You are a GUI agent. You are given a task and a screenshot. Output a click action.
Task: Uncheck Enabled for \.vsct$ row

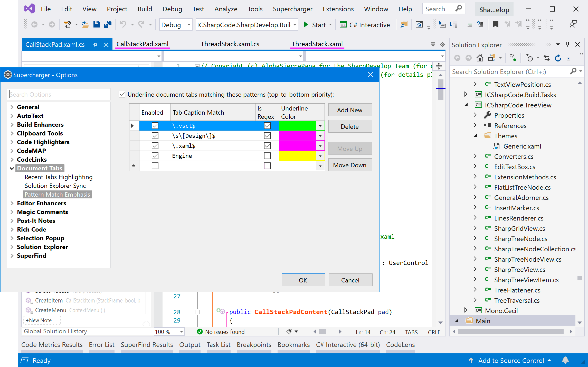(155, 126)
